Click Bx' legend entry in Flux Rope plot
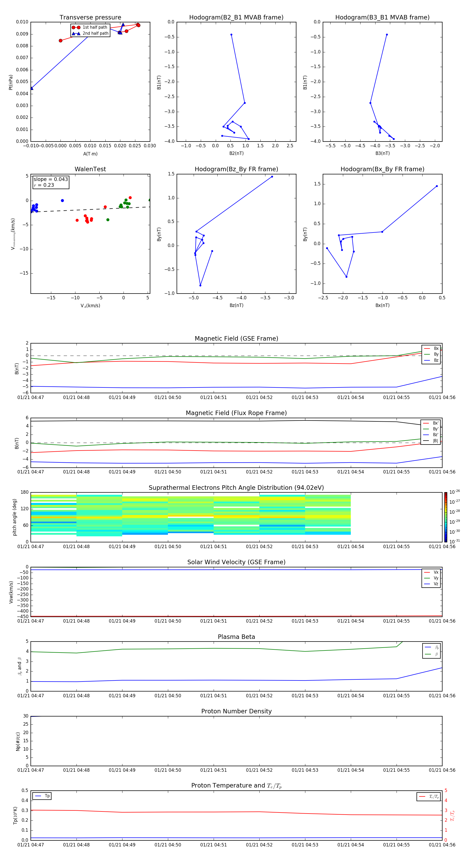 pos(431,423)
